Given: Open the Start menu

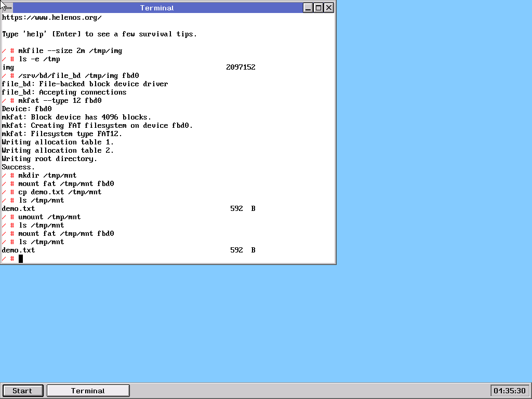Looking at the screenshot, I should coord(23,391).
